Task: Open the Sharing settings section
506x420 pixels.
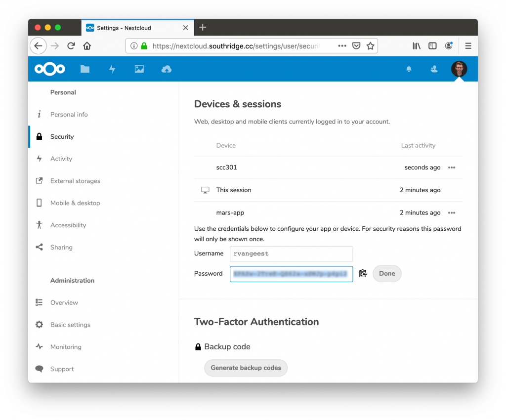Action: click(61, 248)
